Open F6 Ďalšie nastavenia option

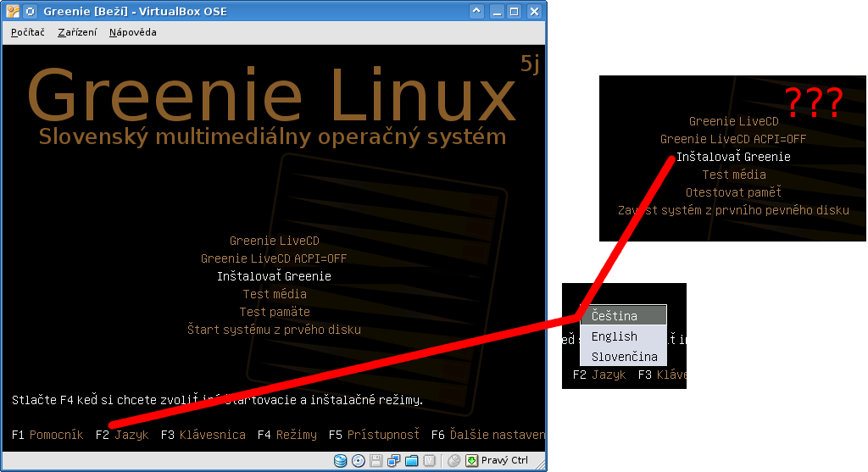click(x=488, y=435)
